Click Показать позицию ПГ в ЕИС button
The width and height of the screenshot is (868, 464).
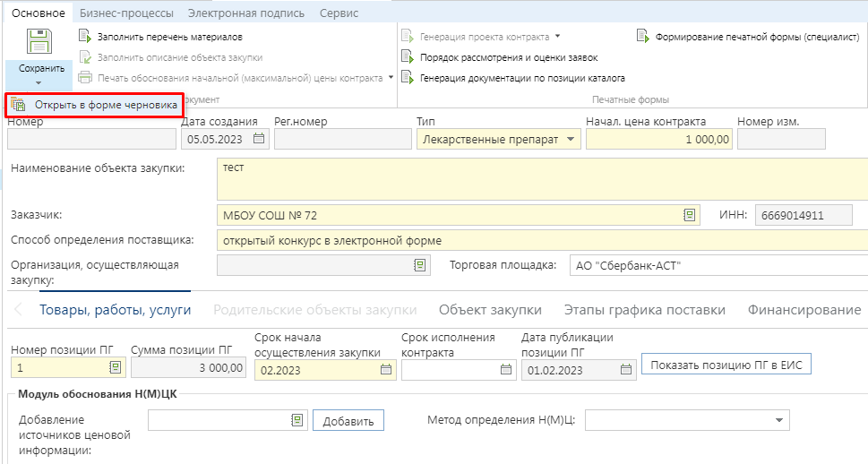click(x=726, y=365)
